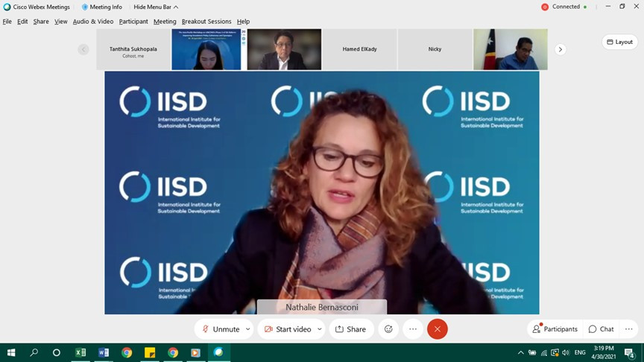Open the File menu

coord(7,22)
